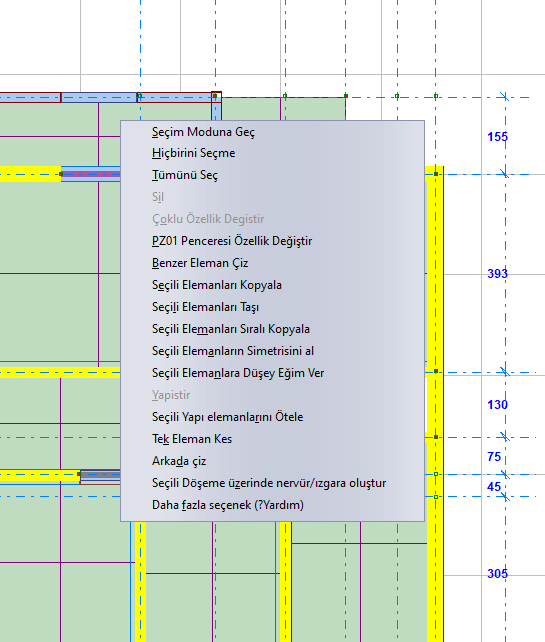
Task: Open 'PZ01 Penceresi Özellik Değiştir'
Action: click(x=272, y=241)
